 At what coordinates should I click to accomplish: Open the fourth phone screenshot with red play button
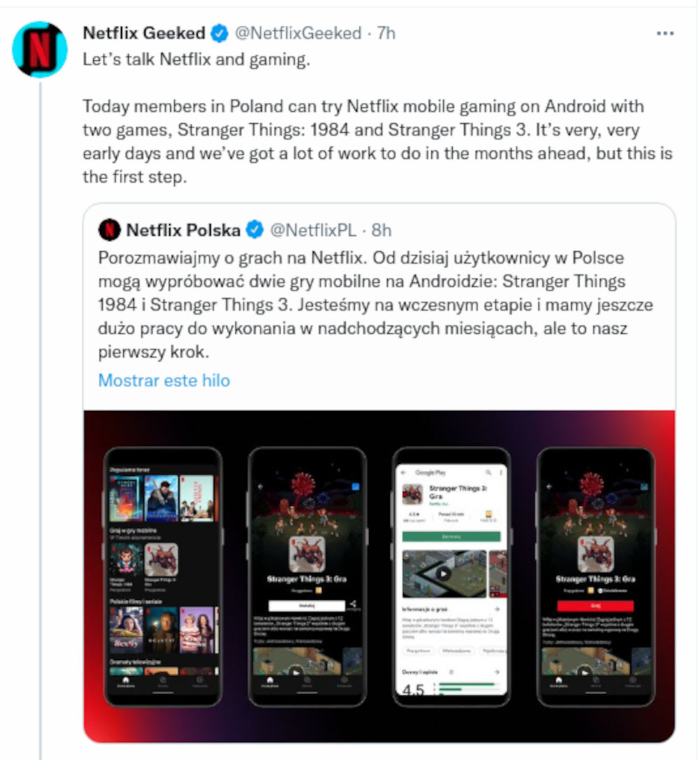[596, 577]
